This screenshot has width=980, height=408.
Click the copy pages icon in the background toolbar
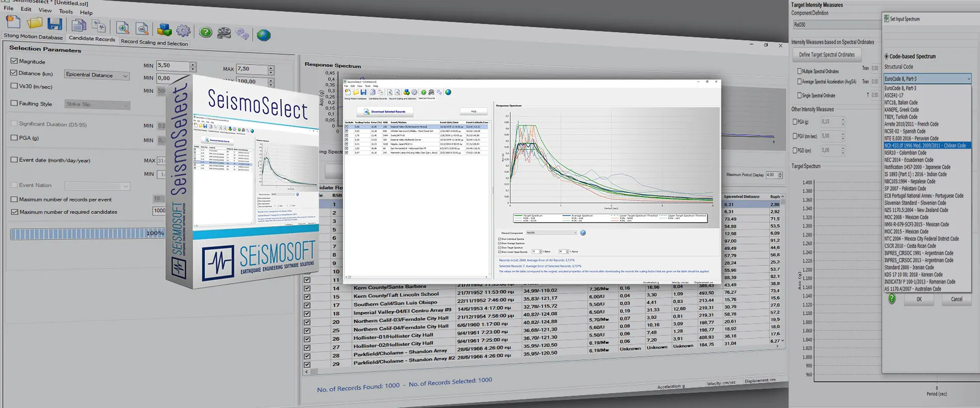click(x=79, y=25)
